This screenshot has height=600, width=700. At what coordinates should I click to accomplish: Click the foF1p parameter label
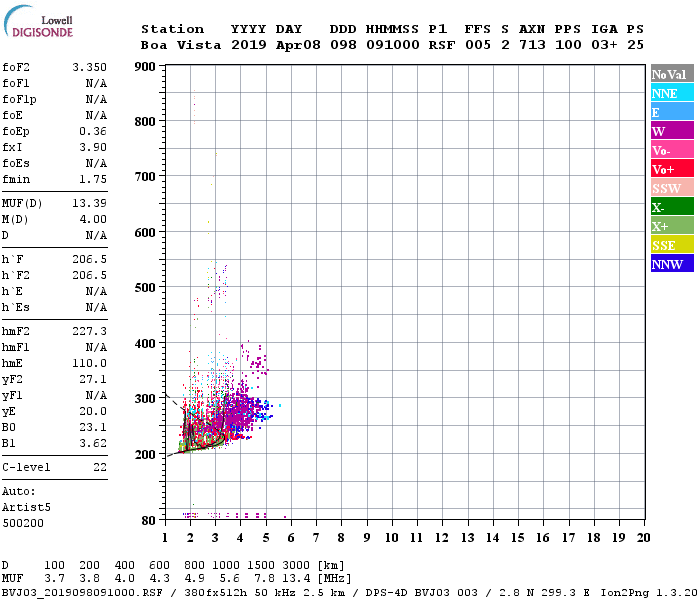point(19,100)
